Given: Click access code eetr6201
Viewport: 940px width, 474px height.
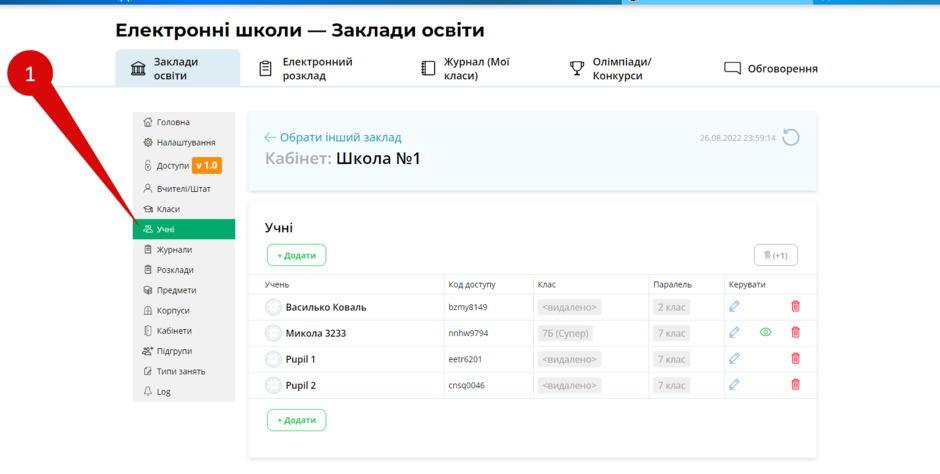Looking at the screenshot, I should click(465, 360).
